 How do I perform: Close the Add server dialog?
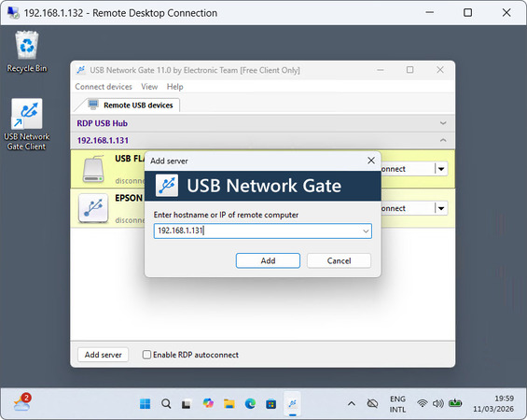point(371,161)
